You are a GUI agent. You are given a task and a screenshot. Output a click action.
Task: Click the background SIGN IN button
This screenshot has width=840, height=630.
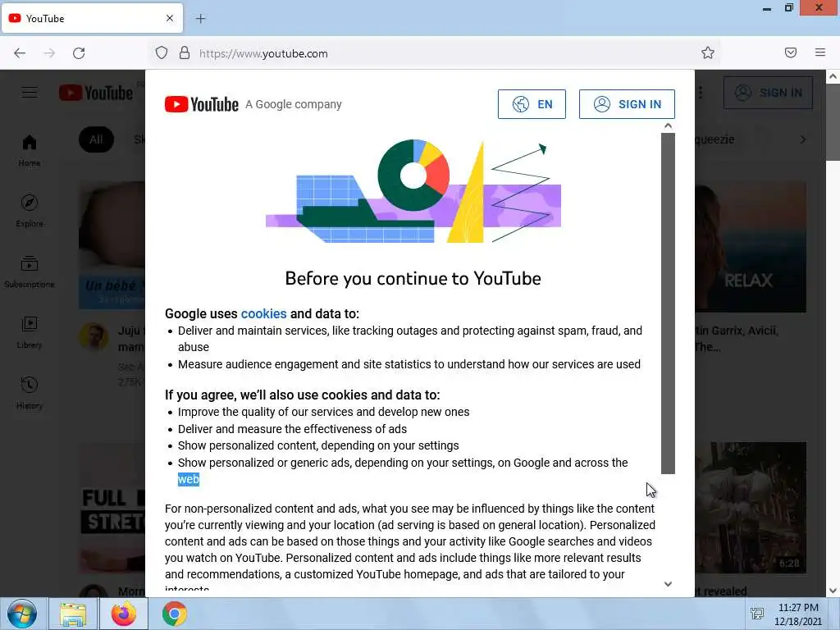tap(768, 93)
